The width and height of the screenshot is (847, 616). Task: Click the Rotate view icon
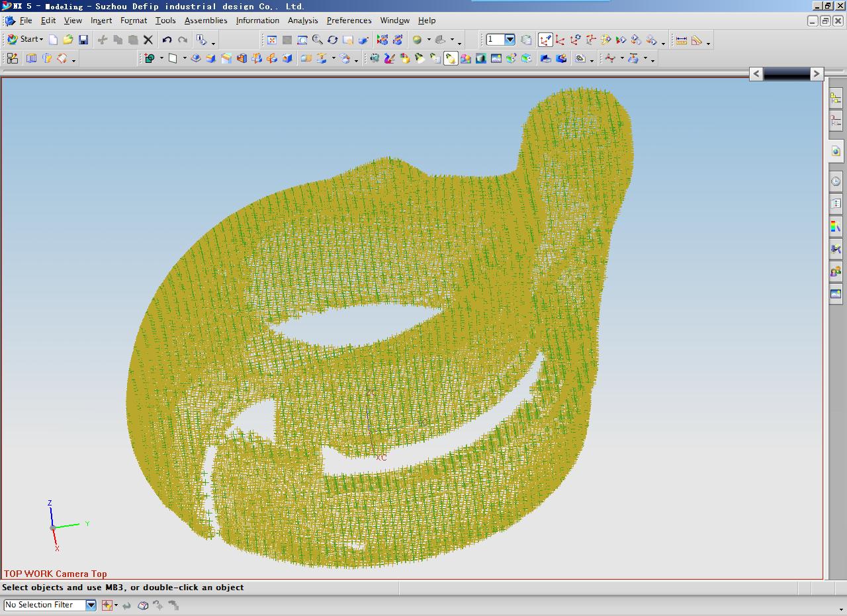333,40
